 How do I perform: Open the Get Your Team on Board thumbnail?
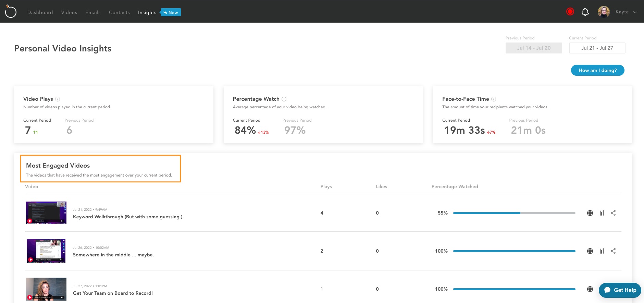pyautogui.click(x=46, y=289)
